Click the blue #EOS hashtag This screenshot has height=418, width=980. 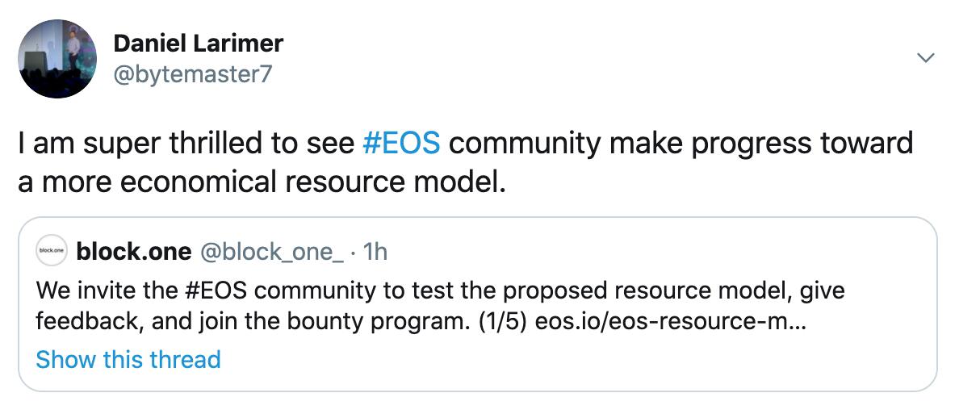[402, 144]
